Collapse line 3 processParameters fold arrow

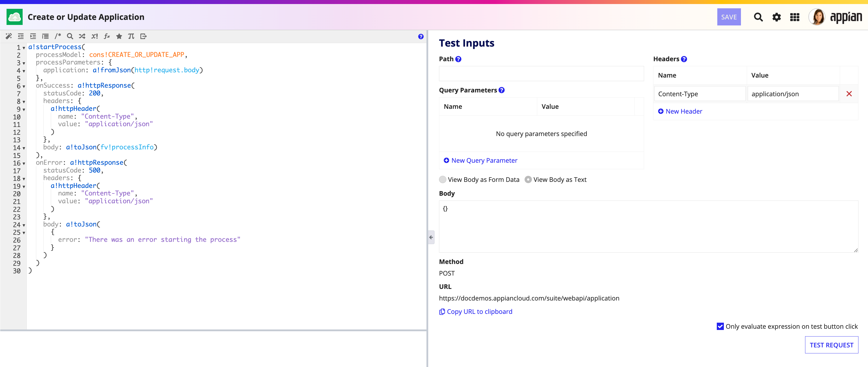point(24,63)
